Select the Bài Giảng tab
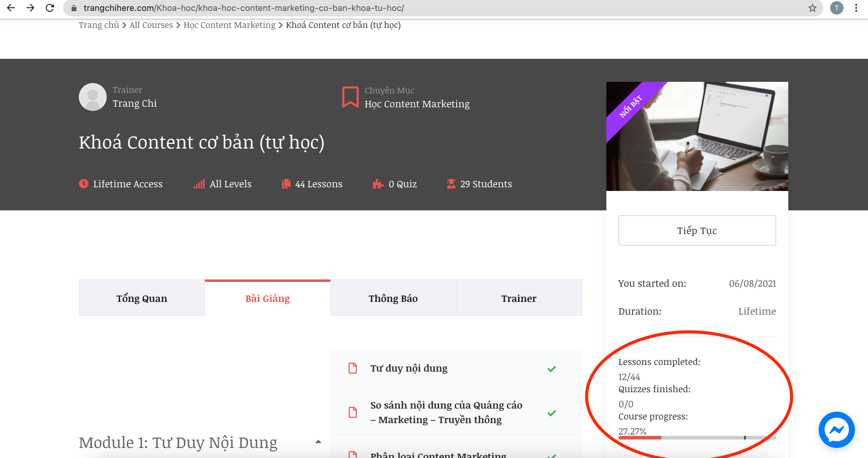The width and height of the screenshot is (868, 458). (x=267, y=298)
